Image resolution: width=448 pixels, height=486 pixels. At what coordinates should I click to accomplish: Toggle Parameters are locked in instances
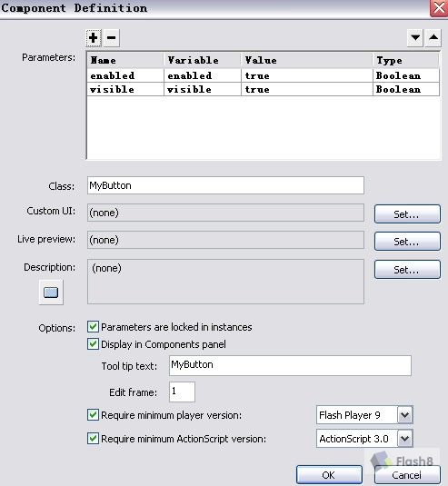pos(93,327)
